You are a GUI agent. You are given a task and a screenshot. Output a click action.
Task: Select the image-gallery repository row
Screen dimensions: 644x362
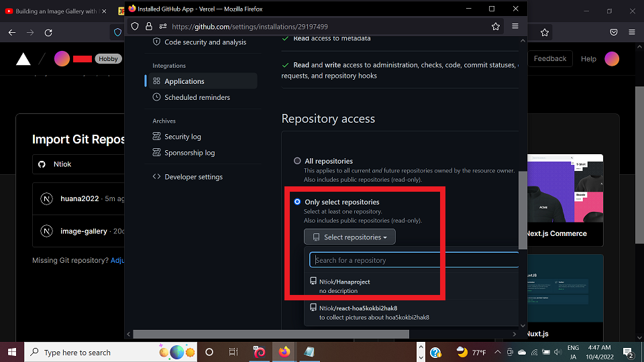coord(78,231)
